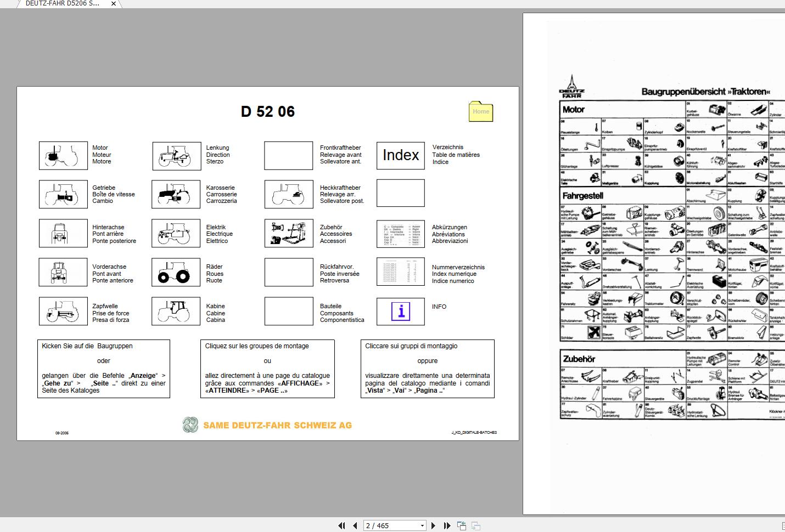Click the page number input field

tap(384, 525)
